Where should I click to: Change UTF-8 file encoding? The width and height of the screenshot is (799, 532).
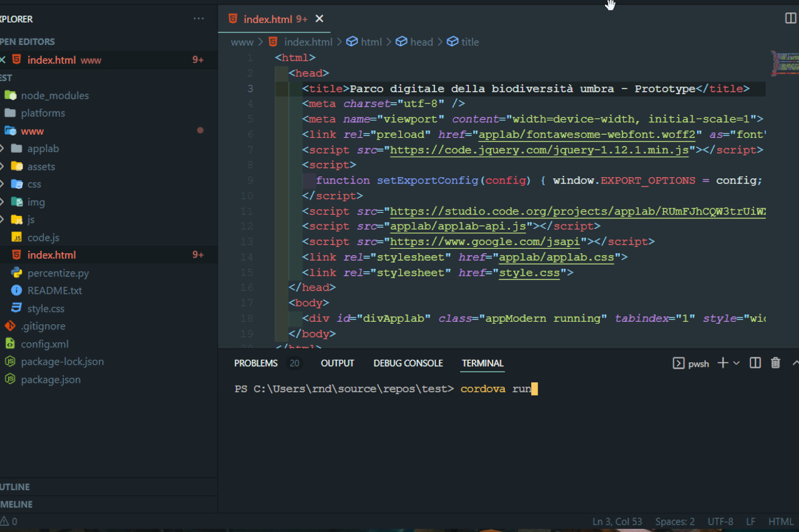[720, 521]
